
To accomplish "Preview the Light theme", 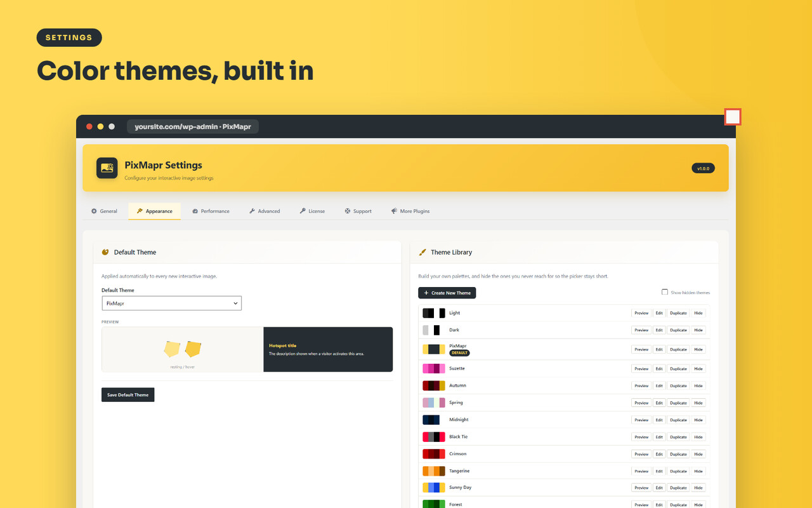I will [641, 313].
